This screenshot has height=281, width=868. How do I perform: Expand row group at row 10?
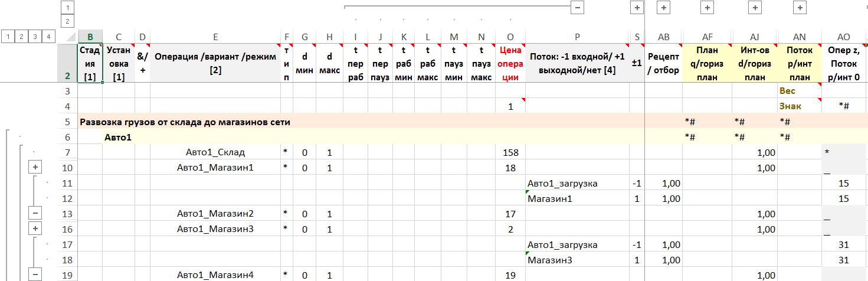click(x=35, y=168)
